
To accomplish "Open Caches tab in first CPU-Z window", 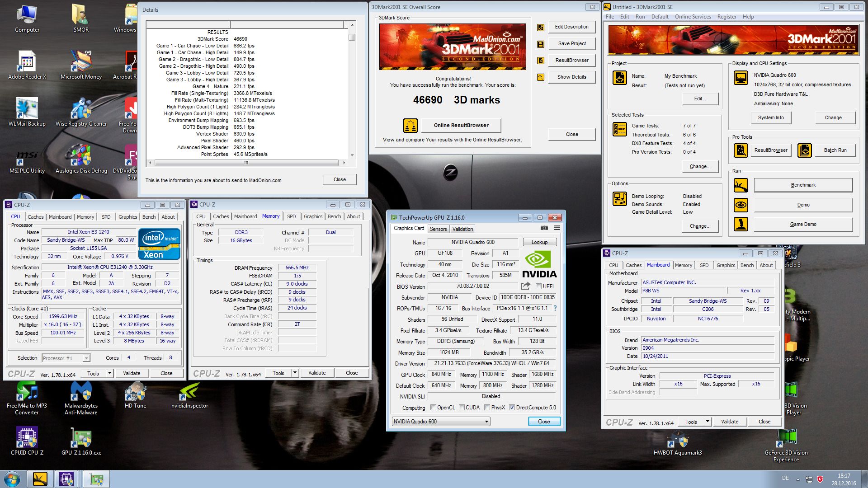I will point(36,217).
